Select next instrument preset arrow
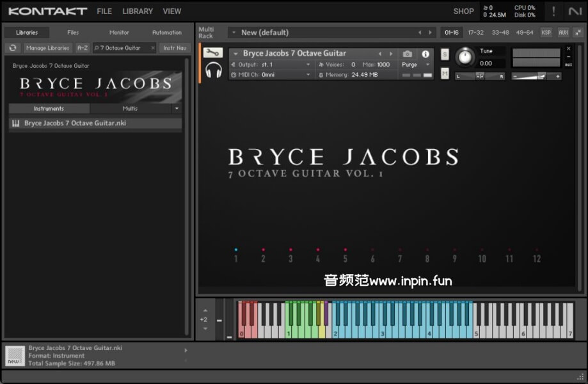 pos(391,54)
